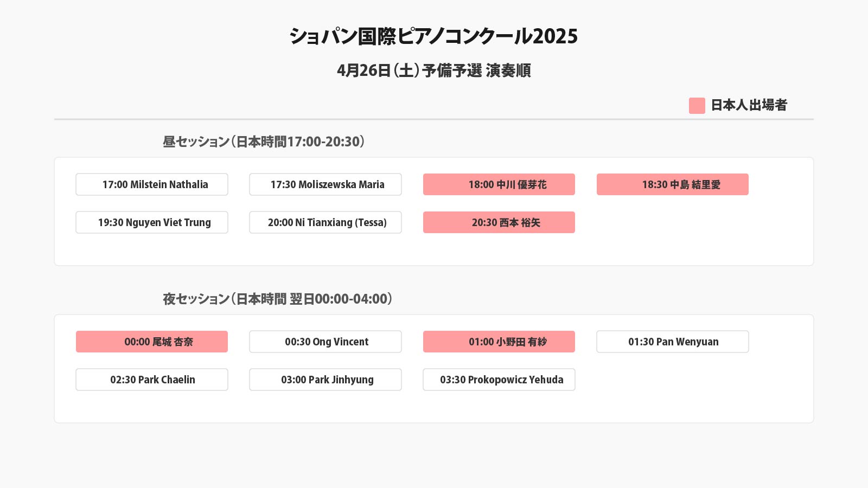Select the 00:00 尾城 杏奈 slot

click(x=152, y=342)
